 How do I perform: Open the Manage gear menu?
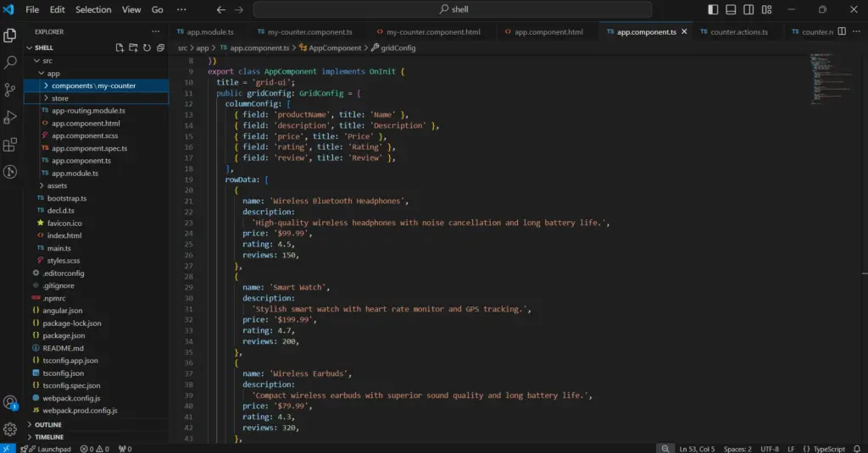[x=10, y=428]
